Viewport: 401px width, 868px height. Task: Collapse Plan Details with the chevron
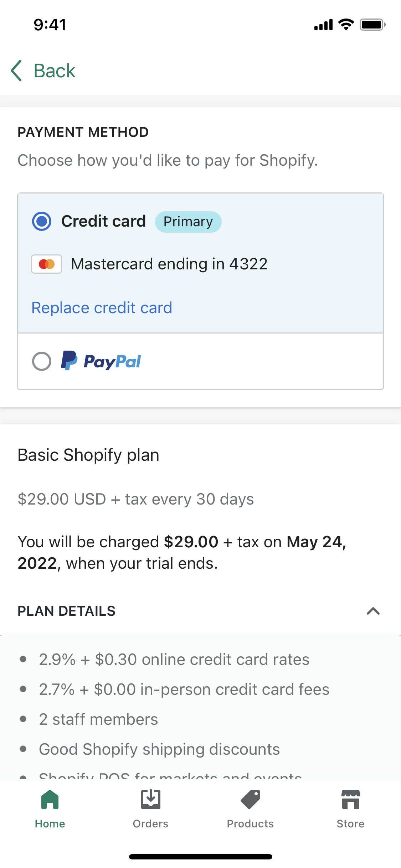click(x=373, y=611)
